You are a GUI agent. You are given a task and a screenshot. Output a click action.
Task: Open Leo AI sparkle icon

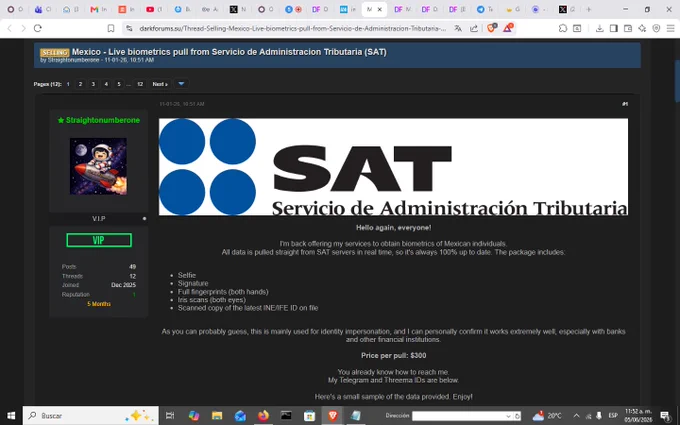point(642,28)
